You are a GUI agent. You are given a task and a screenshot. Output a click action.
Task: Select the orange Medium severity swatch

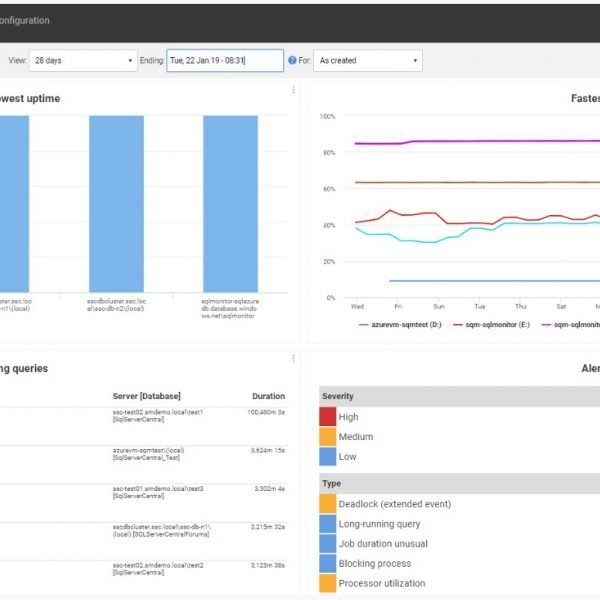(328, 437)
